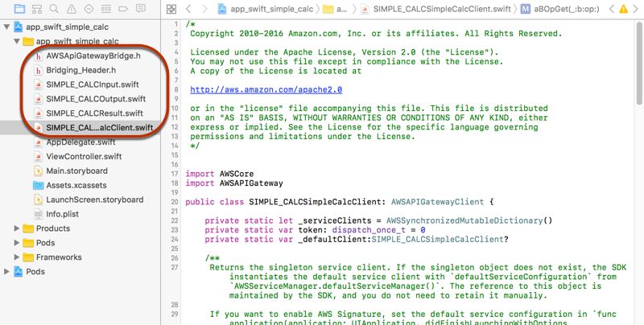
Task: Expand the Frameworks folder
Action: (x=19, y=257)
